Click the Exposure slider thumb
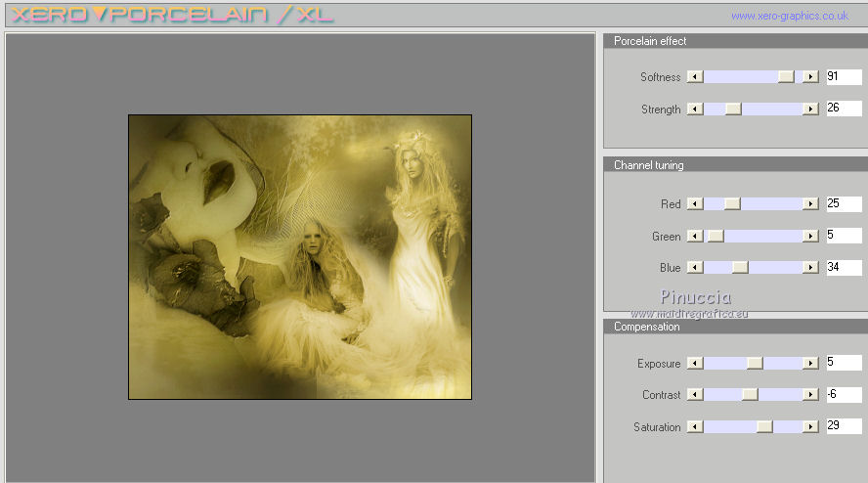 (755, 363)
